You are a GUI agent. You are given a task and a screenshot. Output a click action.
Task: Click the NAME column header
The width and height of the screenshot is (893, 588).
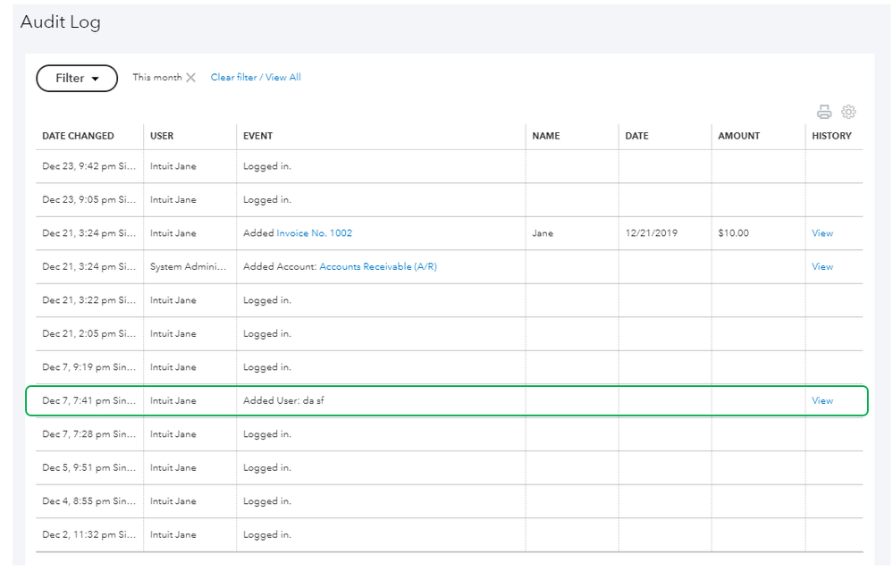[545, 136]
